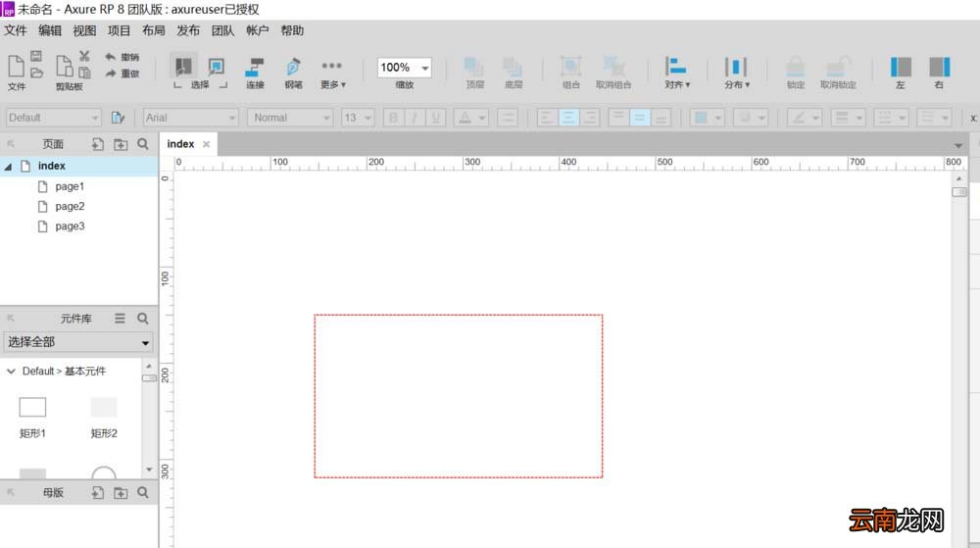Viewport: 980px width, 548px height.
Task: Open the 项目 menu
Action: pyautogui.click(x=119, y=30)
